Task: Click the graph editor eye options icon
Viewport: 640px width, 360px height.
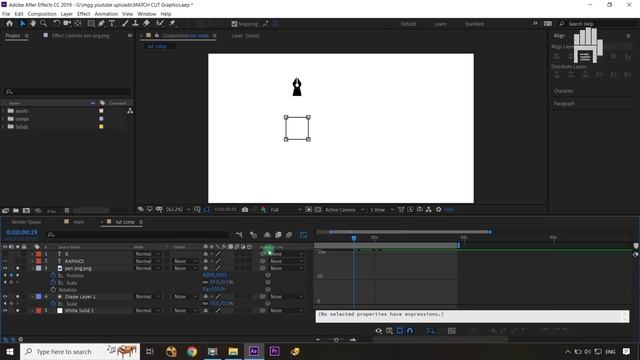Action: 379,331
